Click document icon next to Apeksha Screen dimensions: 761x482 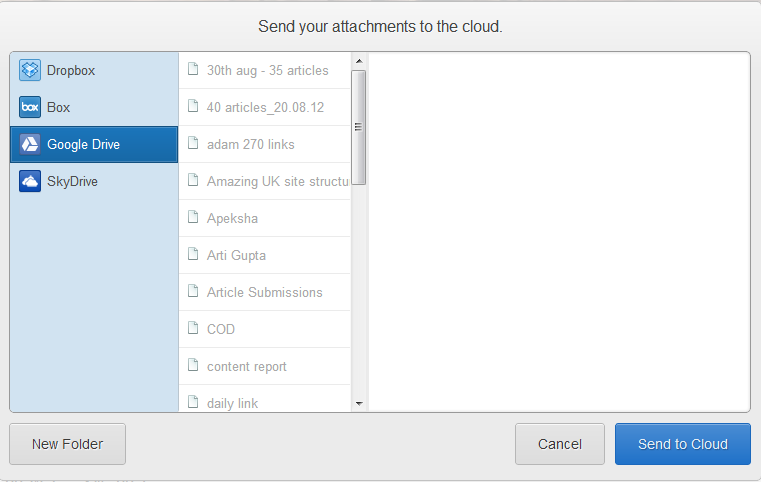[x=193, y=217]
